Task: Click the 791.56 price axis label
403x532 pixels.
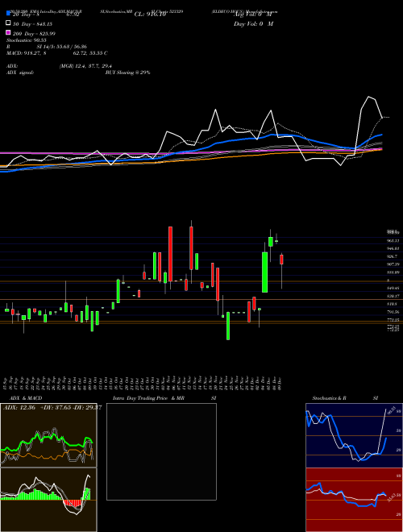Action: (393, 312)
